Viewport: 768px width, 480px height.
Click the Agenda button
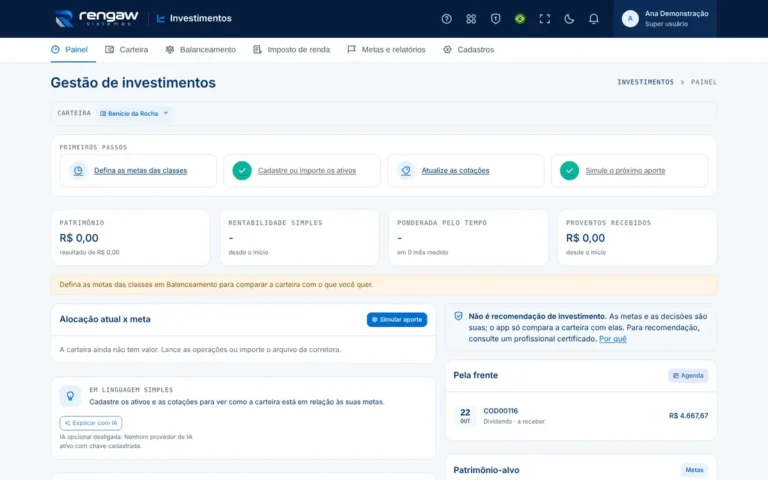(x=688, y=376)
